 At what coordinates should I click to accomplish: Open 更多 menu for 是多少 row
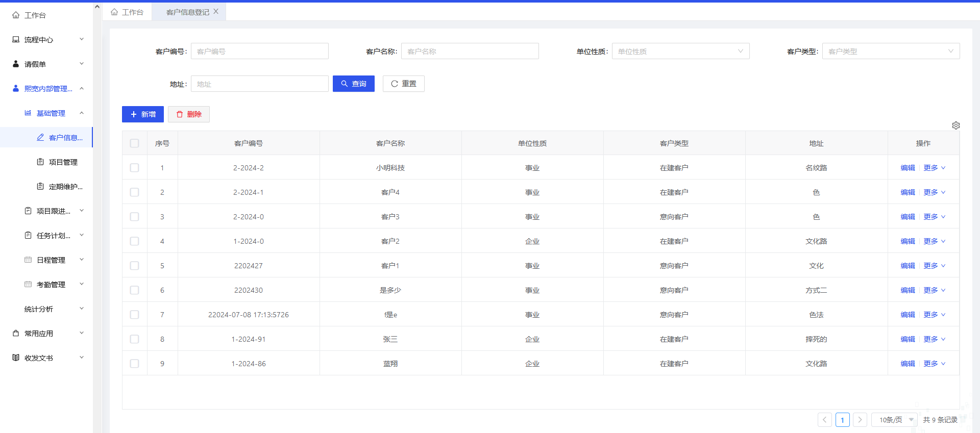[935, 290]
